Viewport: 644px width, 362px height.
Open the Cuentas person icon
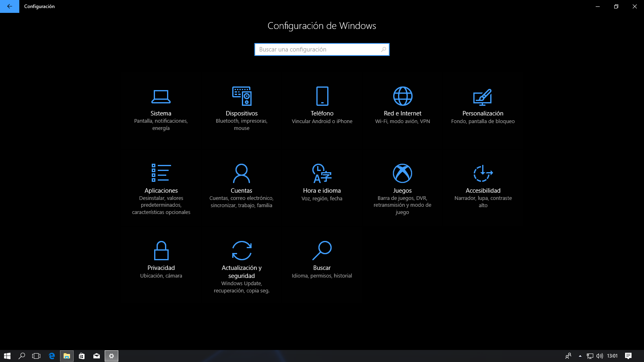coord(242,173)
